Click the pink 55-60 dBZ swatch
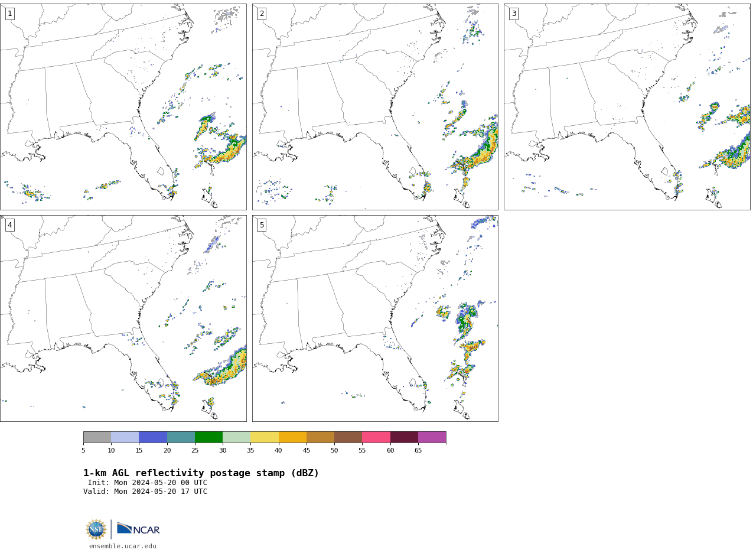This screenshot has width=756, height=553. (x=376, y=437)
